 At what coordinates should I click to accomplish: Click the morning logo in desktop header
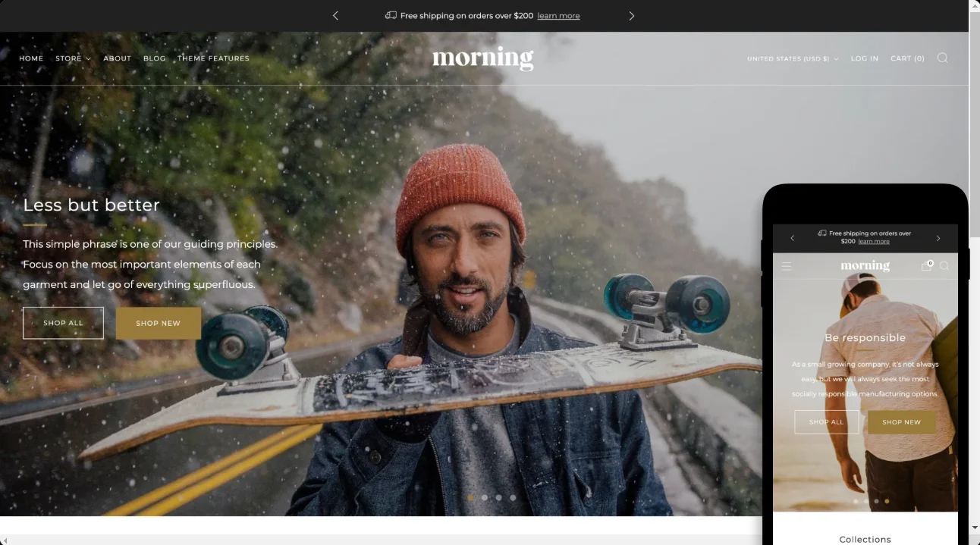(483, 58)
